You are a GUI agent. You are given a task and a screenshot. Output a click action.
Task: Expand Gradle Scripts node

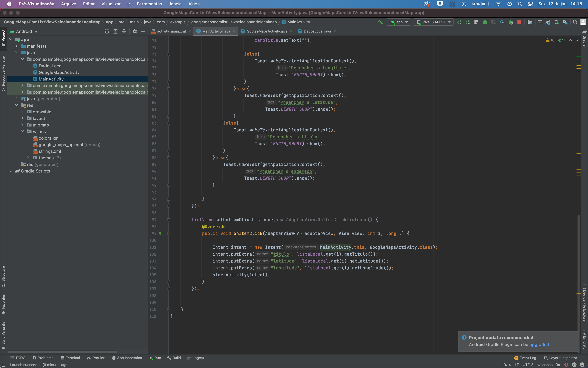(x=10, y=171)
